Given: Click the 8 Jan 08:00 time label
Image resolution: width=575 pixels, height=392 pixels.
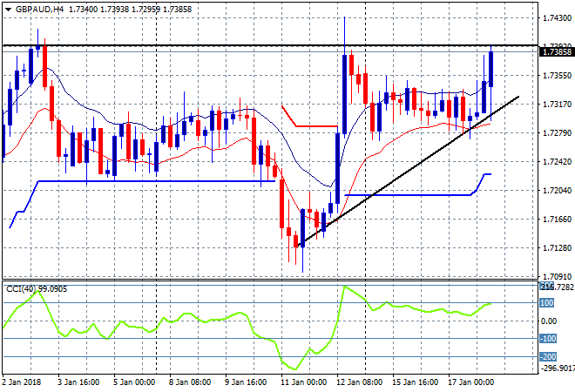Looking at the screenshot, I should click(x=190, y=382).
